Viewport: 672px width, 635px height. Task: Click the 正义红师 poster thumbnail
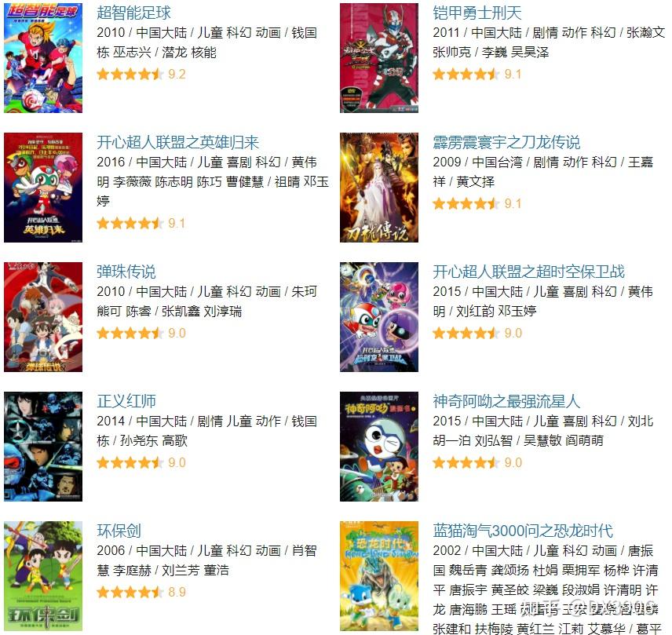(x=43, y=447)
